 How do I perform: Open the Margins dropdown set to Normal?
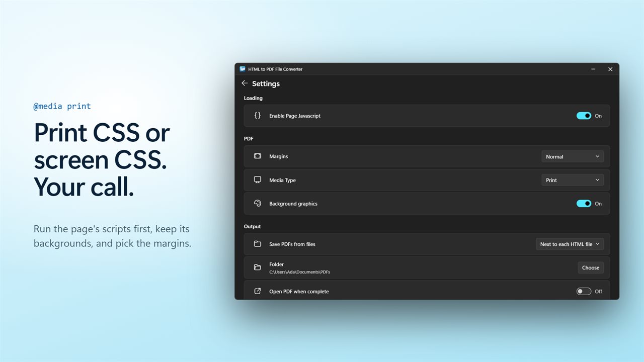click(x=573, y=156)
